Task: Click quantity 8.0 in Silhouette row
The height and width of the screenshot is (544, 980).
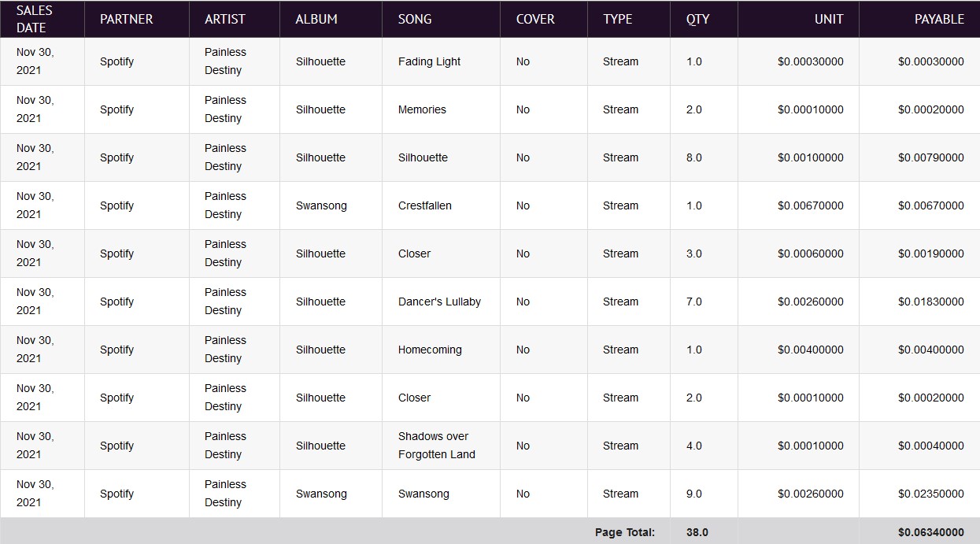Action: coord(693,157)
